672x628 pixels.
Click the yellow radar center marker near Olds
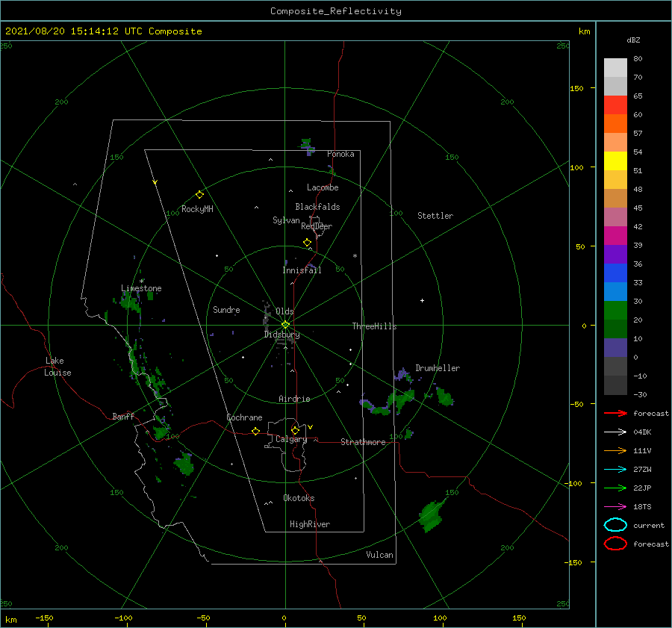(285, 325)
